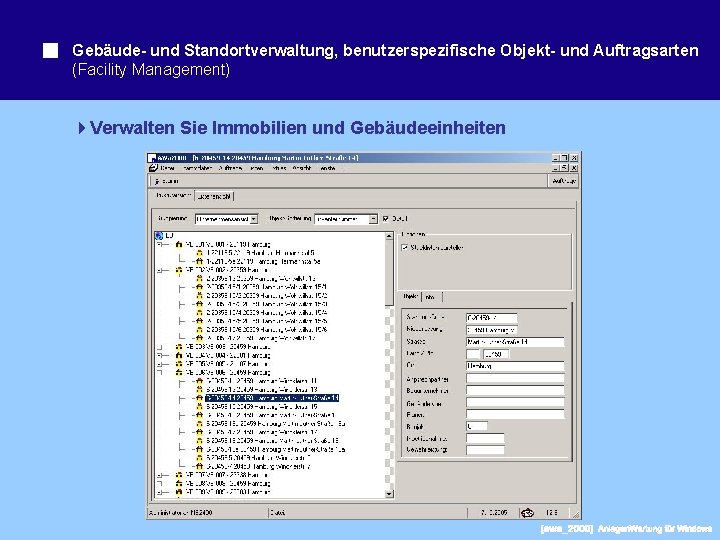Click the application icon in the title bar
The image size is (720, 540).
click(x=152, y=158)
